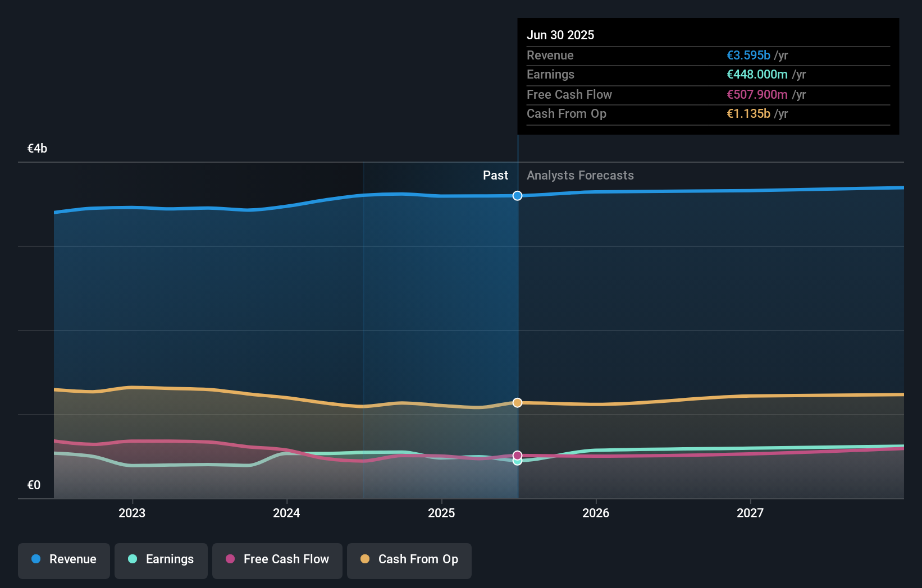
Task: Click the €448.000m Earnings value link
Action: coord(758,75)
